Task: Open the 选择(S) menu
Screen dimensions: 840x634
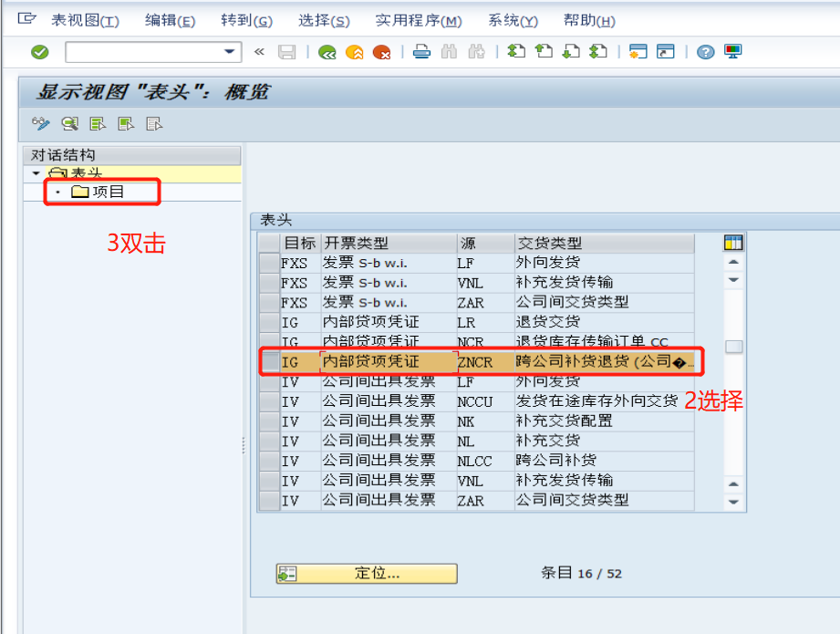Action: (x=324, y=21)
